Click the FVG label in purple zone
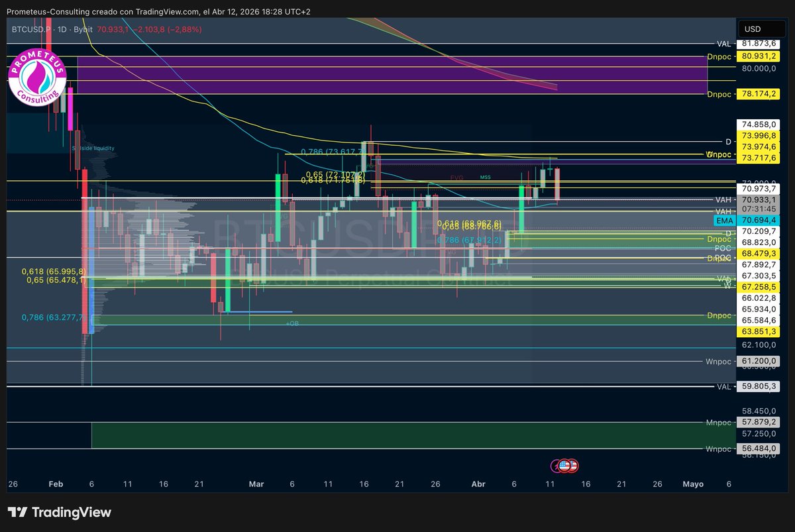The image size is (795, 532). tap(456, 178)
